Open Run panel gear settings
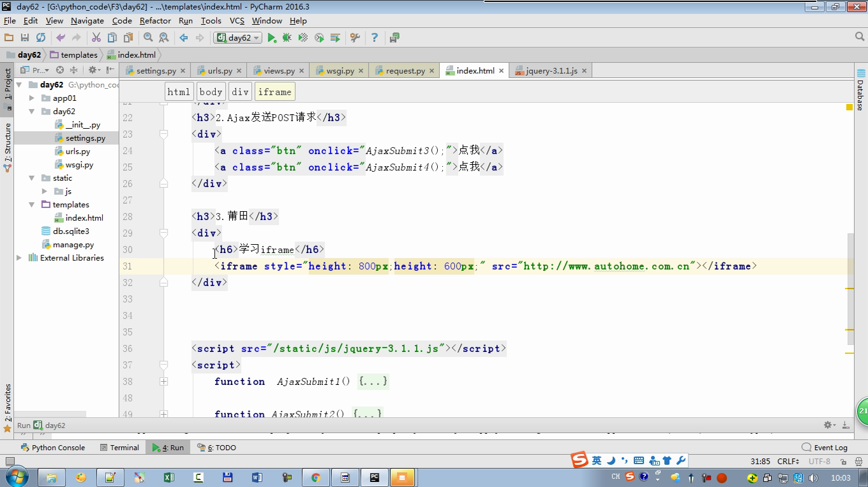The height and width of the screenshot is (487, 868). [x=830, y=425]
